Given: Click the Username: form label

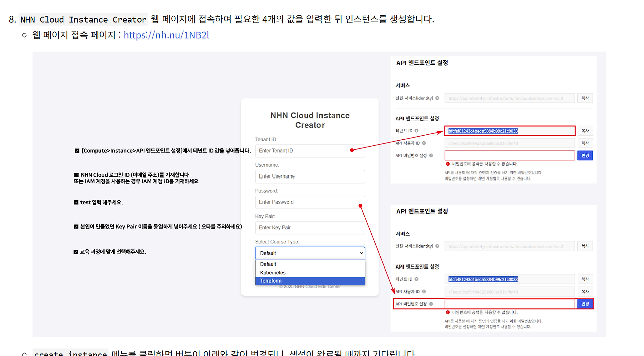Looking at the screenshot, I should click(267, 165).
